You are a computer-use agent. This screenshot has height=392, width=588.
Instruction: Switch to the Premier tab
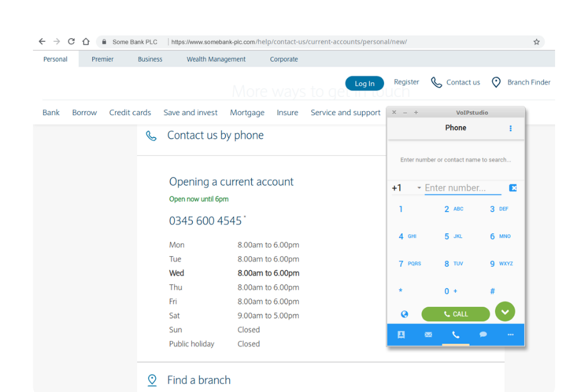(102, 59)
